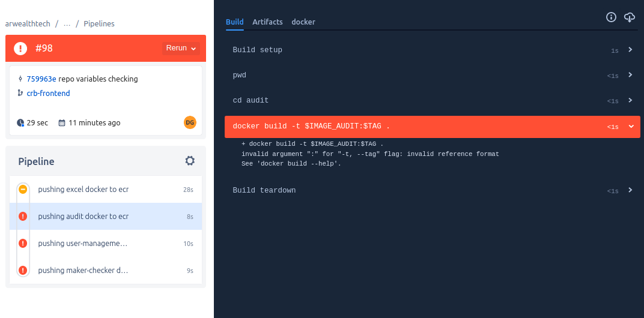Expand the breadcrumb ellipsis
The height and width of the screenshot is (318, 644).
(67, 24)
